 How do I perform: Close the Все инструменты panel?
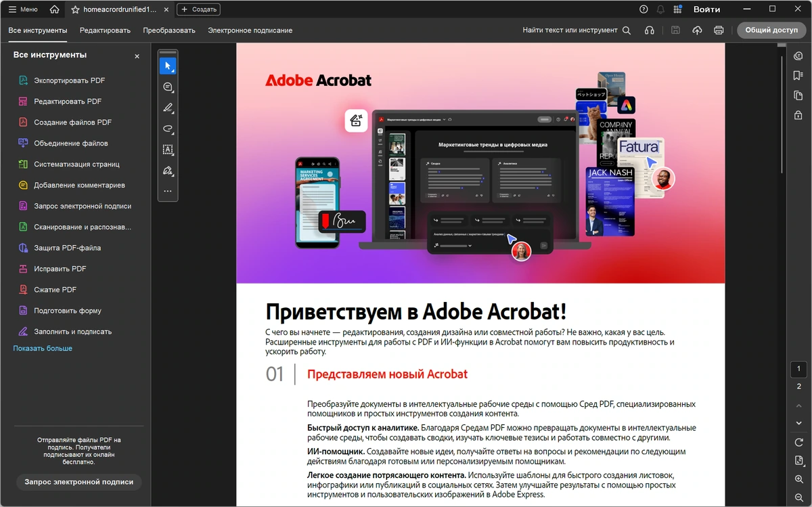tap(137, 56)
